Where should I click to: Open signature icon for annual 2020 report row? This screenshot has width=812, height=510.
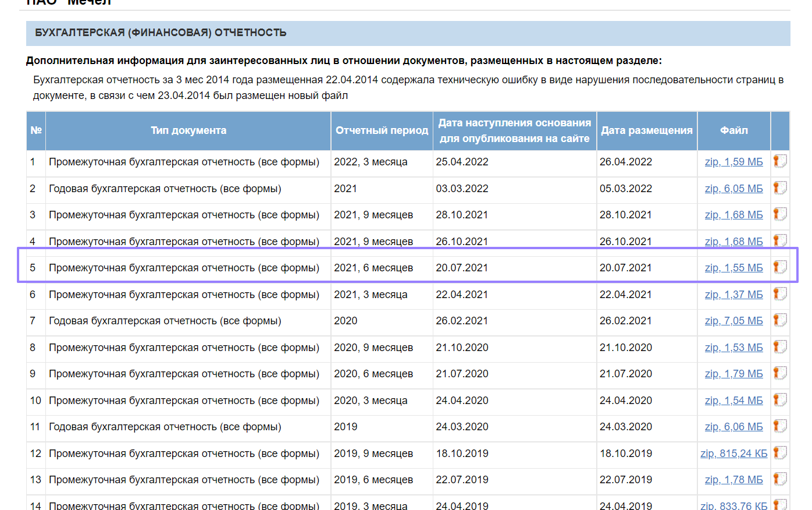[780, 320]
